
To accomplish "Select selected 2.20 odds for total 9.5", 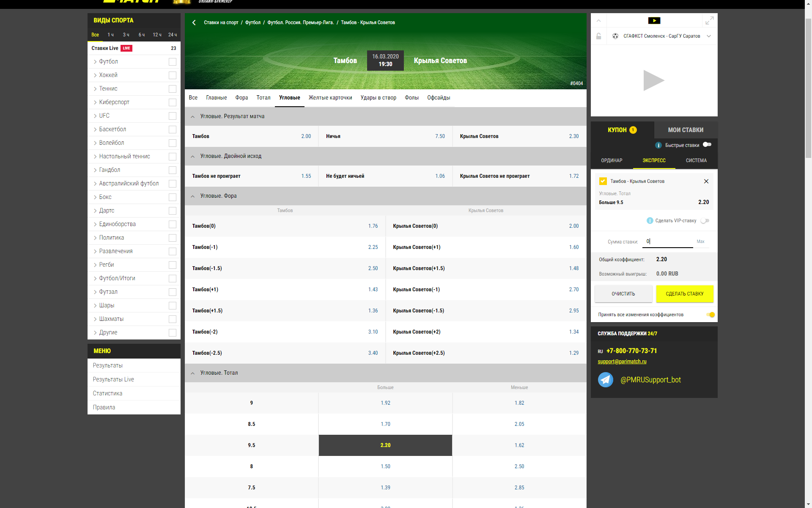I will click(x=385, y=445).
